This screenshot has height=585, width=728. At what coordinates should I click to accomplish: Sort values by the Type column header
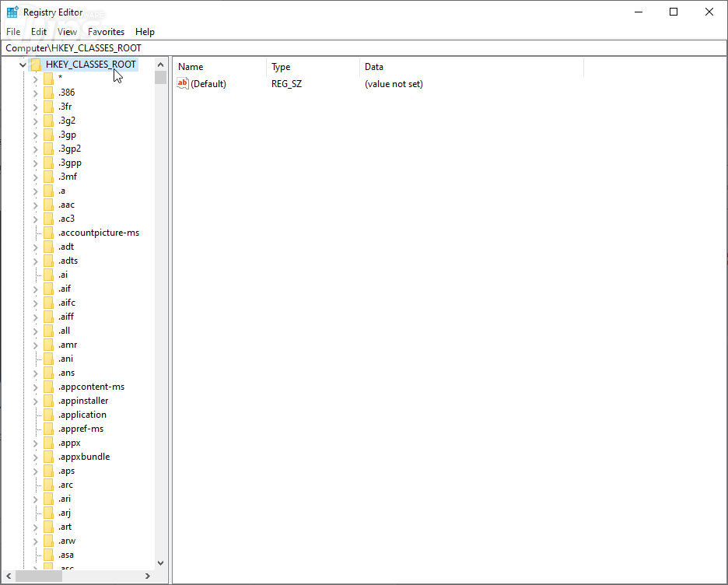[x=313, y=67]
